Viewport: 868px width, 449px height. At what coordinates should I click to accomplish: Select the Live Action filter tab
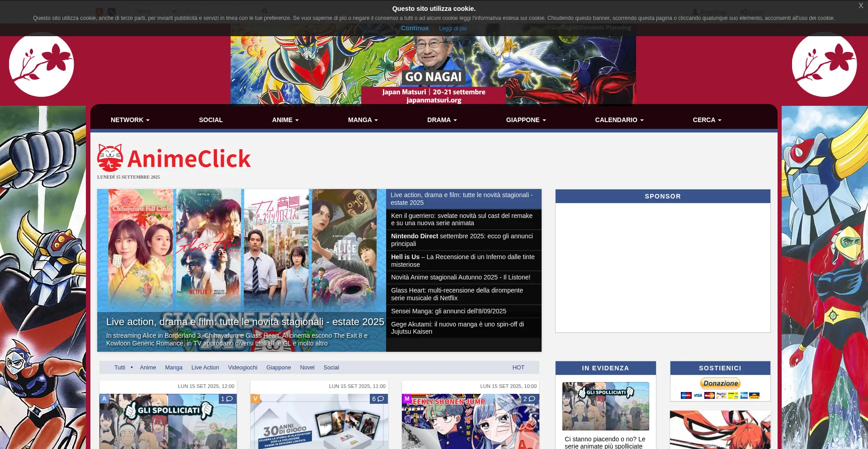205,368
